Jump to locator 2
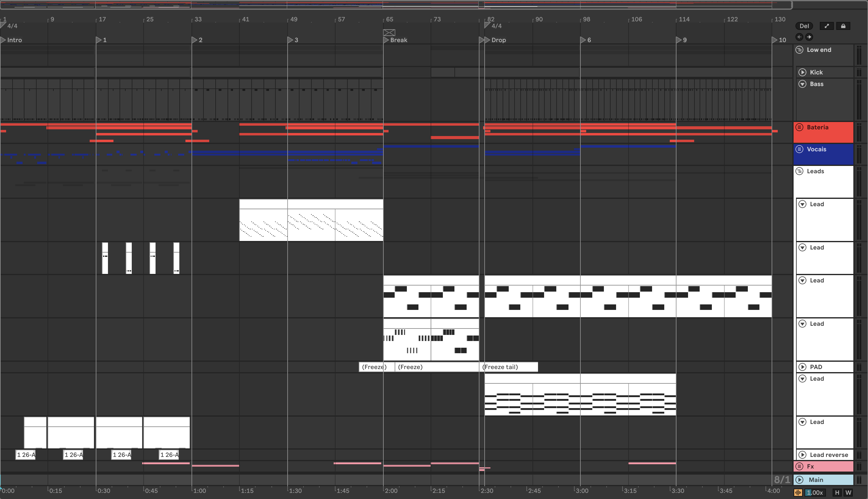The image size is (868, 499). (x=194, y=40)
